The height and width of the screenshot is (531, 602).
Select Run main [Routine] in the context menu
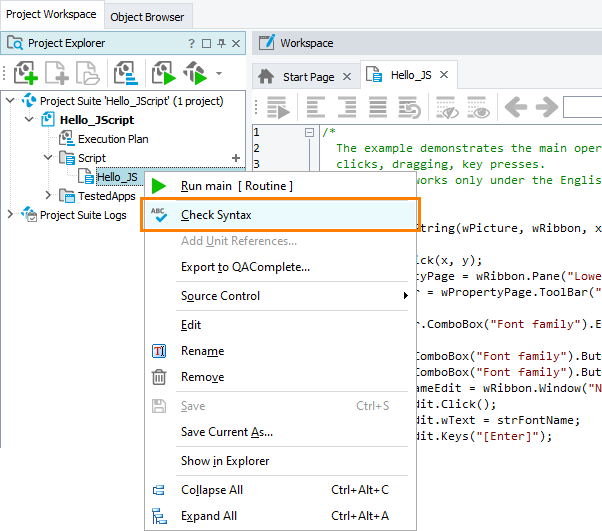click(x=236, y=186)
